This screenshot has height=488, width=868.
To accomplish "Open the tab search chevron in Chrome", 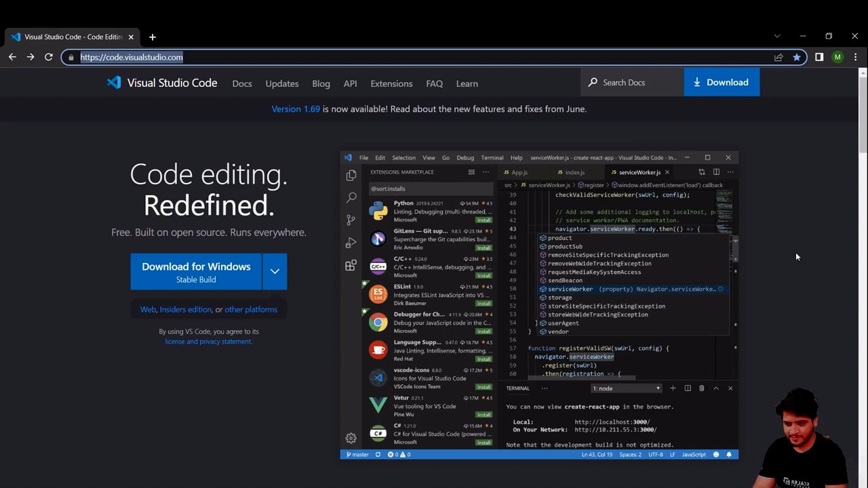I will point(777,36).
